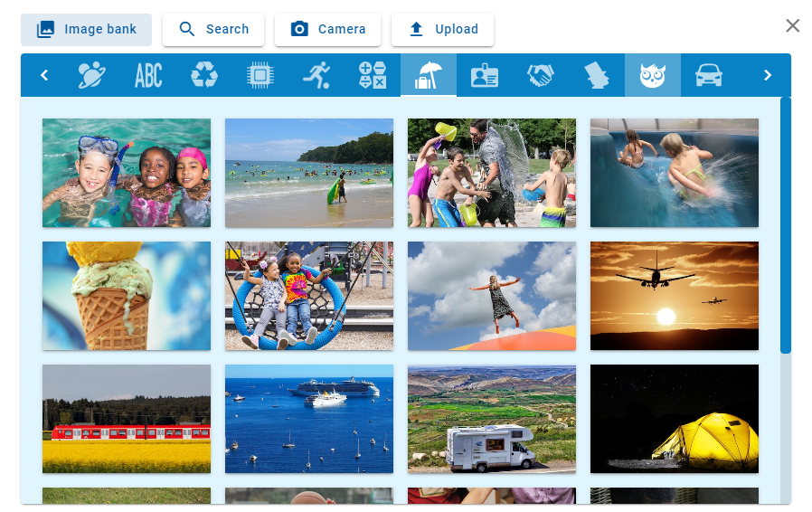
Task: Show previous categories with left chevron
Action: coord(44,75)
